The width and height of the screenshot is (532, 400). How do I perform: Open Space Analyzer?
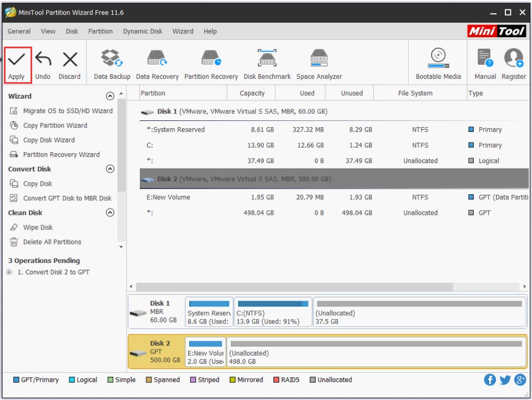pyautogui.click(x=319, y=65)
